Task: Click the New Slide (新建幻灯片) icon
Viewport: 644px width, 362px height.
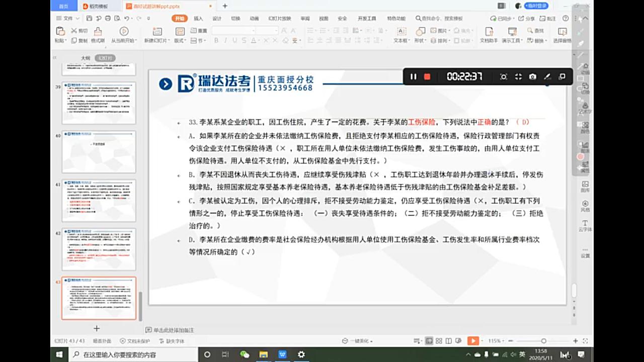Action: 157,31
